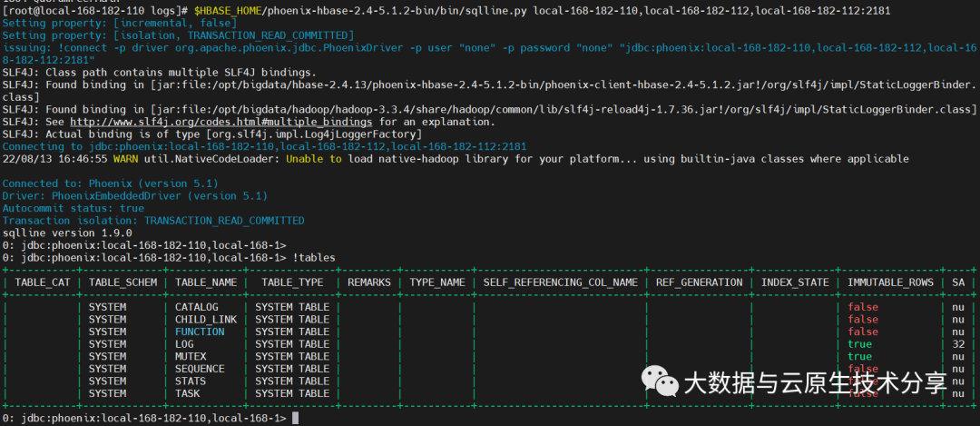
Task: Select the LOG table name cell
Action: pos(184,344)
